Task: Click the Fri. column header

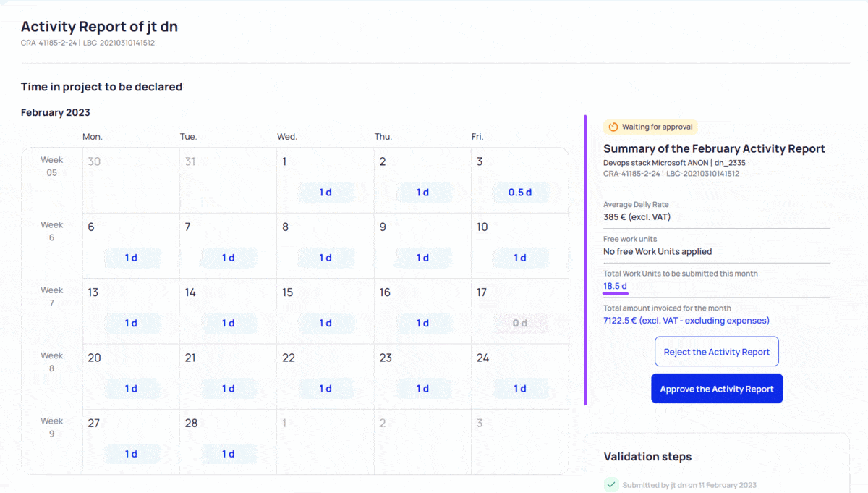Action: point(477,136)
